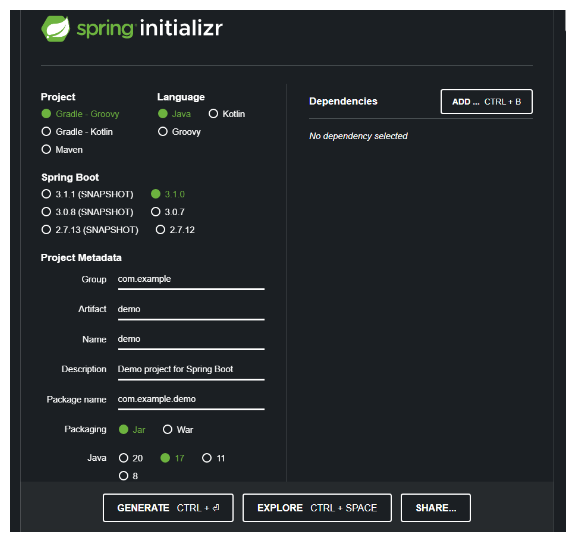Viewport: 576px width, 542px height.
Task: Click the Share button
Action: (x=436, y=508)
